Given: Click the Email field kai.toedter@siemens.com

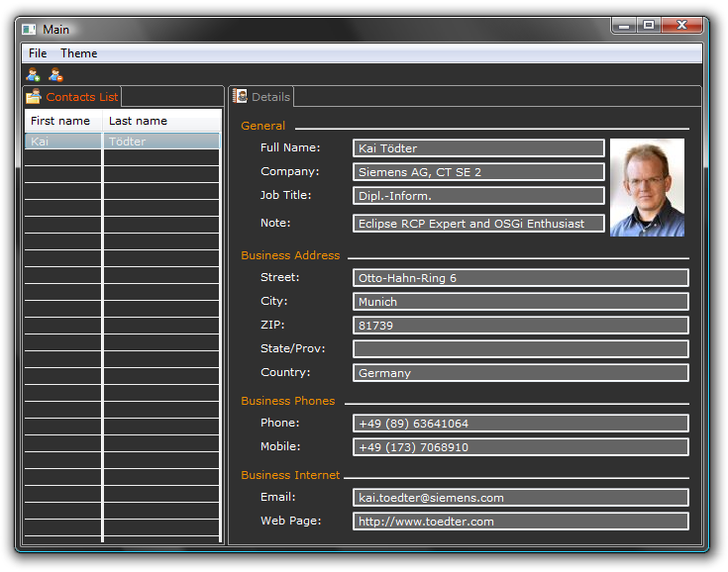Looking at the screenshot, I should [520, 498].
